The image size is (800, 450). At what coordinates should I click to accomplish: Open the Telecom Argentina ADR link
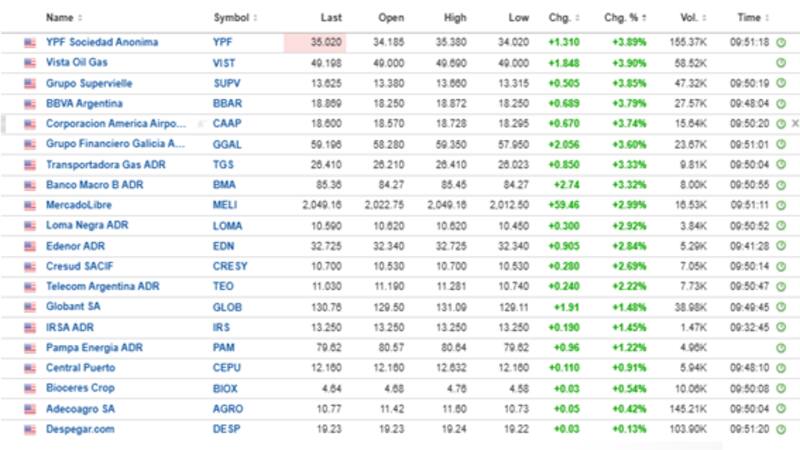(103, 287)
